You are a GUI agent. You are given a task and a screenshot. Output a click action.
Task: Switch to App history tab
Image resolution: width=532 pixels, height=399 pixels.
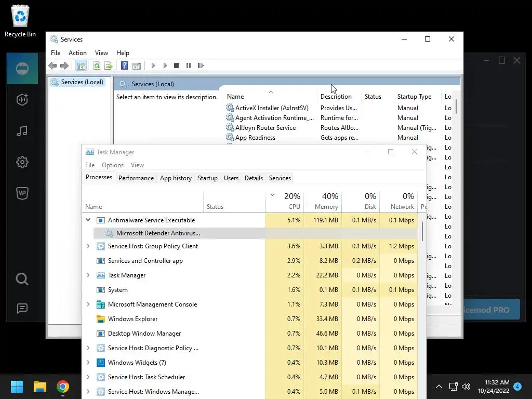coord(176,178)
